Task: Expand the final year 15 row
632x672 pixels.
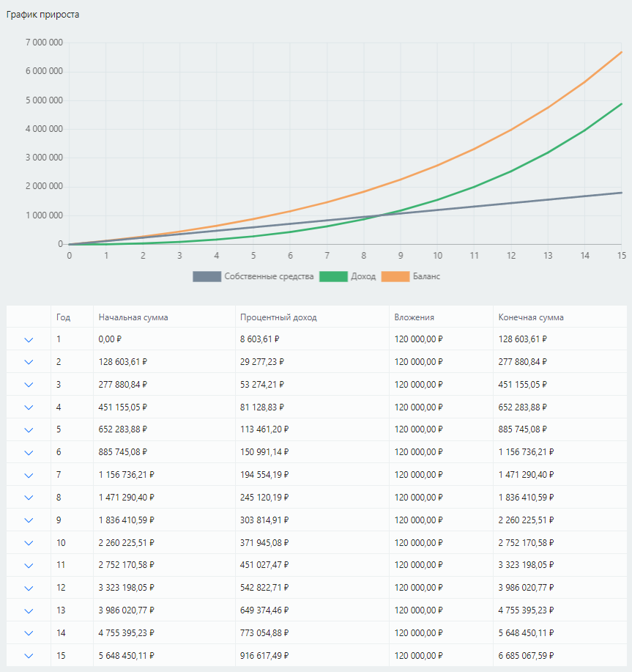Action: [29, 656]
